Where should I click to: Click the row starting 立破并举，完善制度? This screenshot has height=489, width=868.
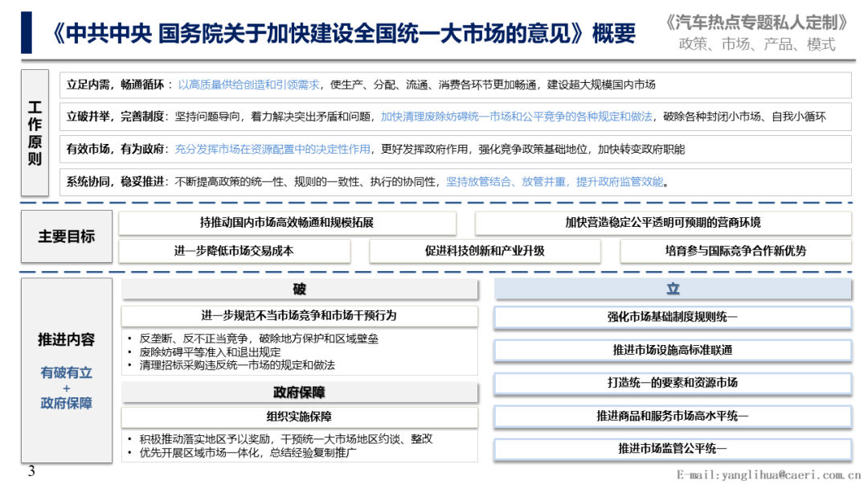(x=455, y=117)
